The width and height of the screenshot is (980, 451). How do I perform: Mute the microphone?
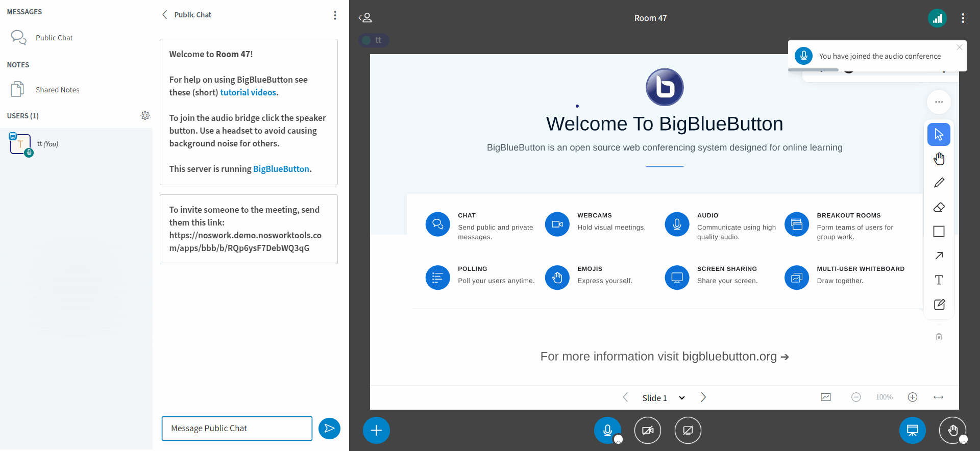607,431
